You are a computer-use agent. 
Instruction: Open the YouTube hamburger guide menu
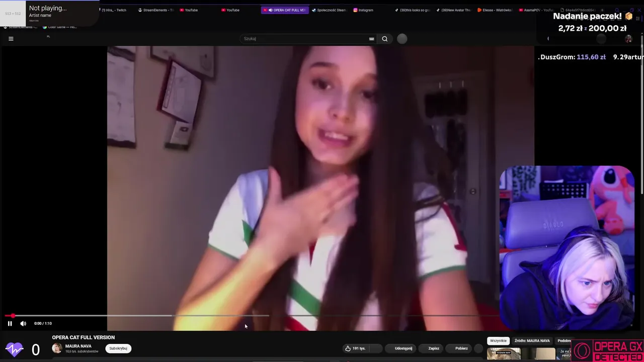point(11,39)
